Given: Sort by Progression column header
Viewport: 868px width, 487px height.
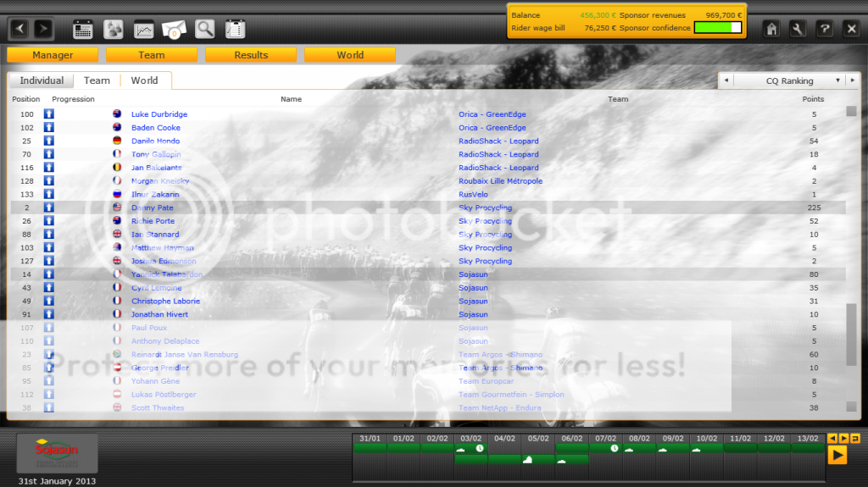Looking at the screenshot, I should point(73,99).
